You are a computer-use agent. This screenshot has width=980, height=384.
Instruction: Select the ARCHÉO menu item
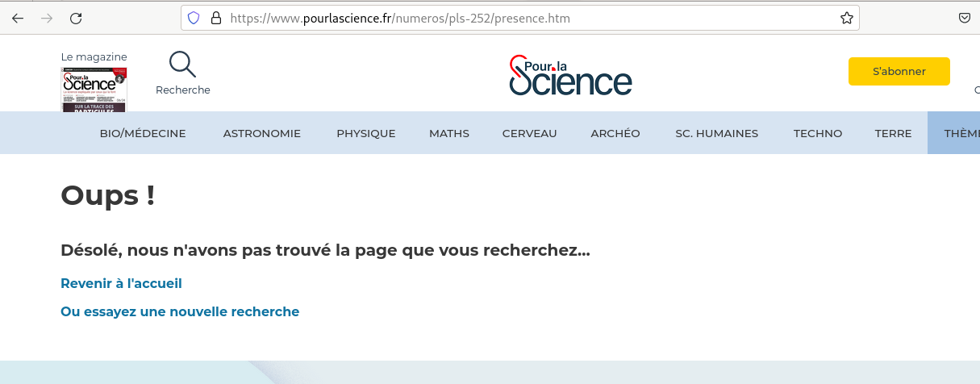tap(615, 133)
